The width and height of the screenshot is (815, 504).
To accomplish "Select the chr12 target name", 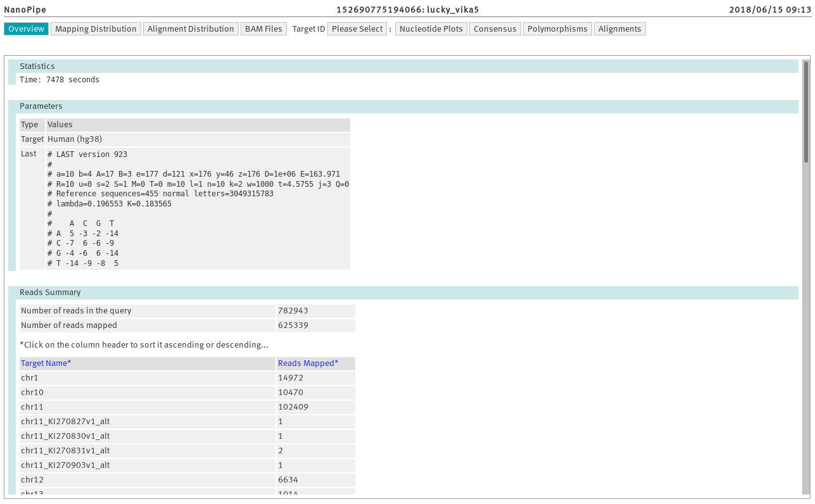I will [x=148, y=480].
